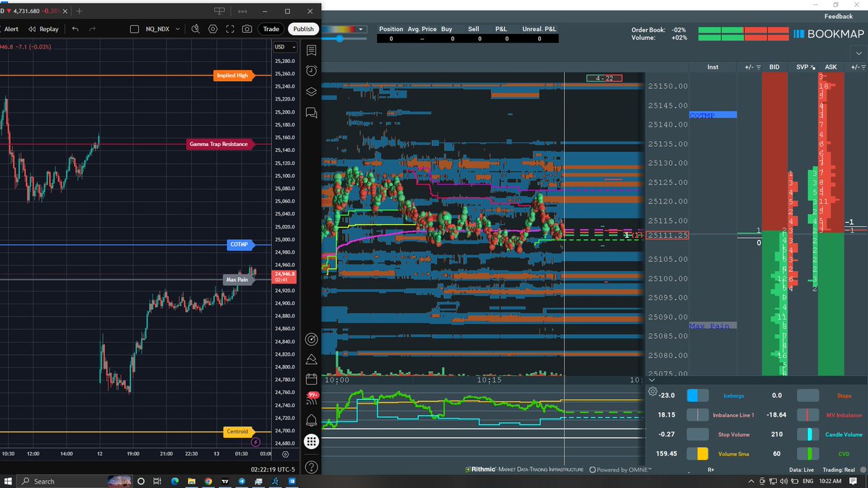Viewport: 868px width, 488px height.
Task: Toggle the Imbalance Line 1 indicator switch
Action: click(697, 415)
